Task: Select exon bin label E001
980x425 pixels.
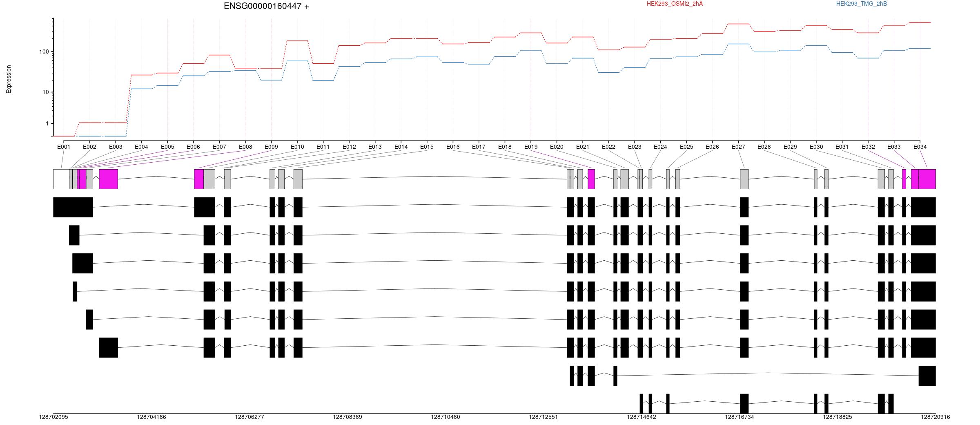Action: click(x=64, y=147)
